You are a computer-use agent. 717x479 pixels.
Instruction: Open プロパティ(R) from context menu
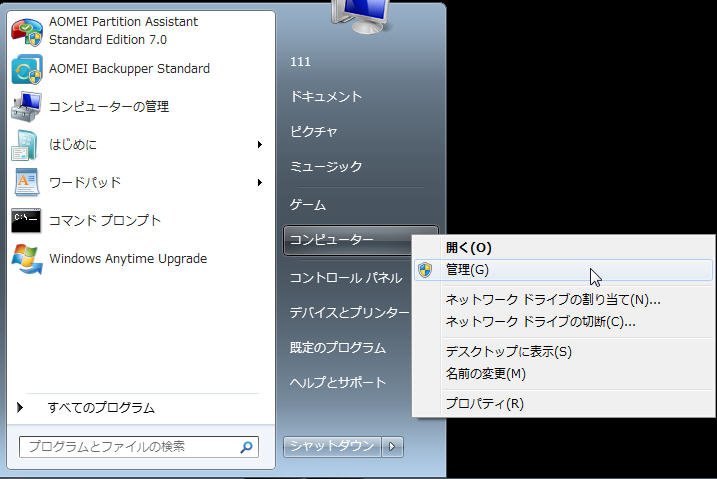[x=562, y=404]
